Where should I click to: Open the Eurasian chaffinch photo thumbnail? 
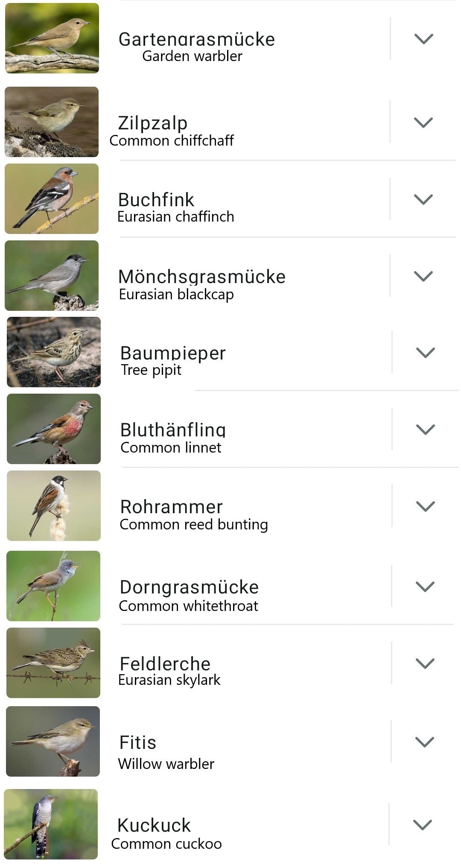click(52, 199)
